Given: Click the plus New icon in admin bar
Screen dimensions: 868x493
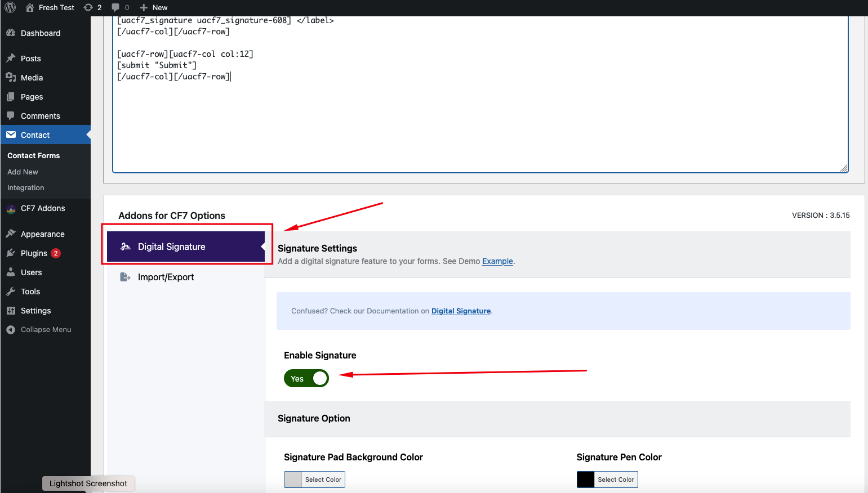Looking at the screenshot, I should (x=144, y=7).
